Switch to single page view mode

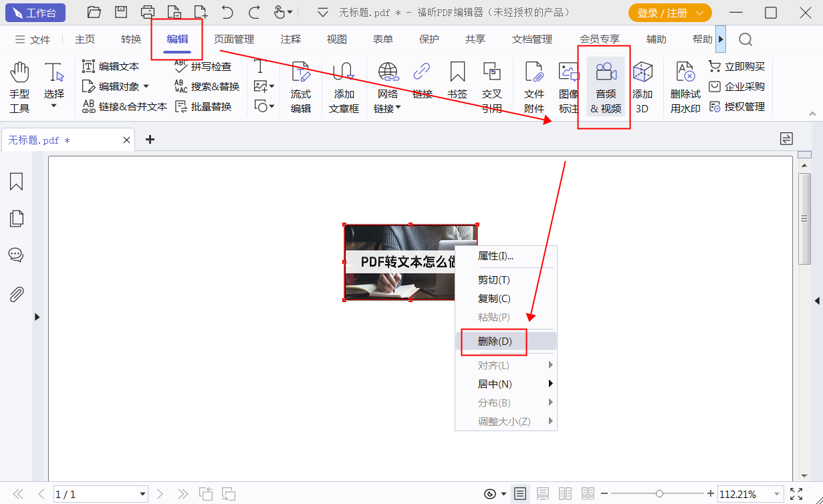520,494
